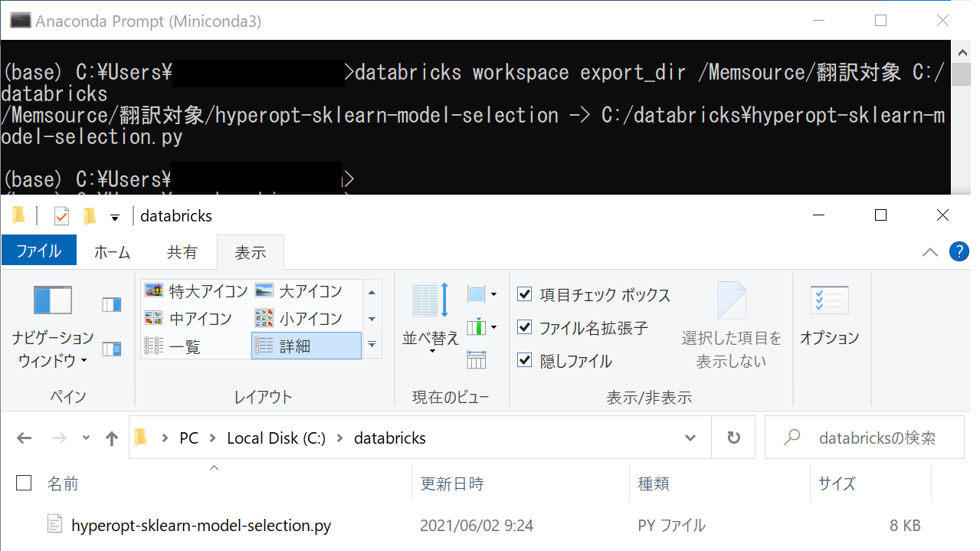
Task: Open the group by dropdown icon
Action: [x=482, y=294]
